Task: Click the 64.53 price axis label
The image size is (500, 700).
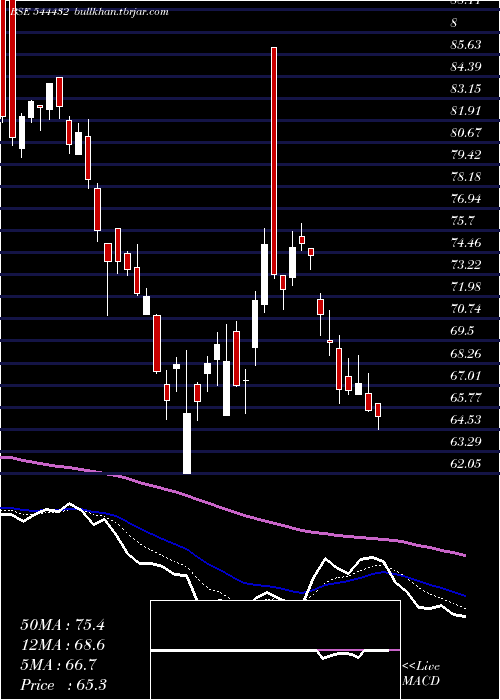Action: (x=466, y=420)
